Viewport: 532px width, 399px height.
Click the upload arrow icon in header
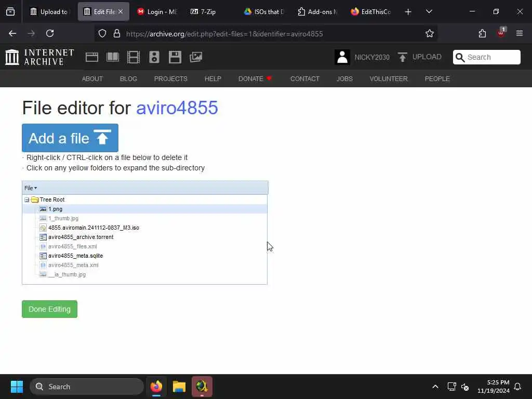click(x=403, y=57)
